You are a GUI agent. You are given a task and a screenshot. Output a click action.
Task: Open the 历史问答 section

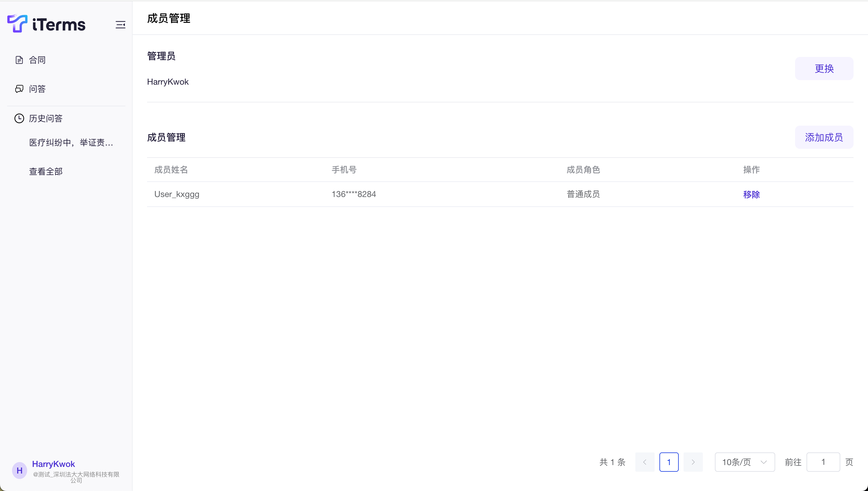click(x=46, y=118)
